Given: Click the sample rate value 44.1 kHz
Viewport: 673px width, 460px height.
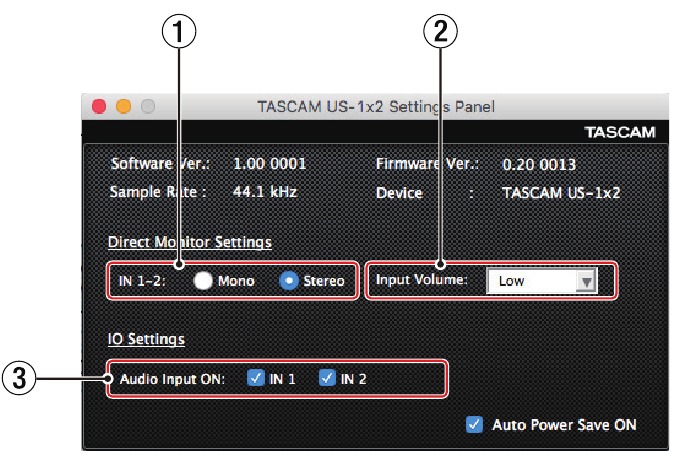Looking at the screenshot, I should (265, 191).
